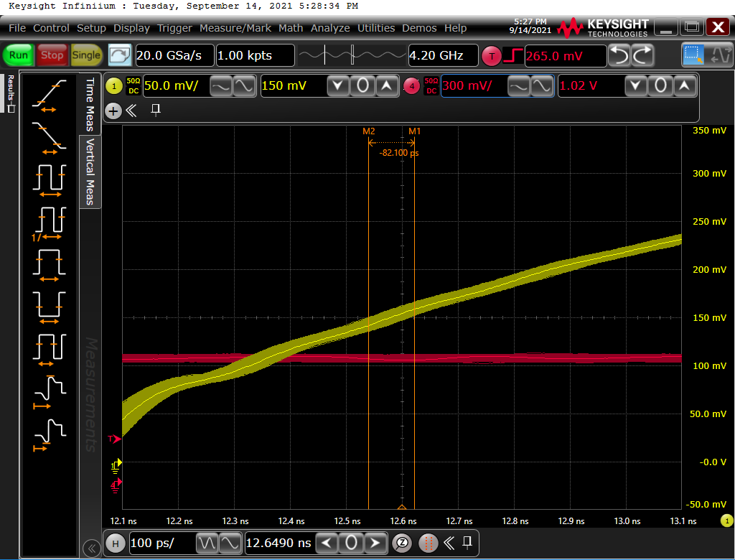Select the bottom delay measurement icon
Screen dimensions: 735x560
(49, 436)
